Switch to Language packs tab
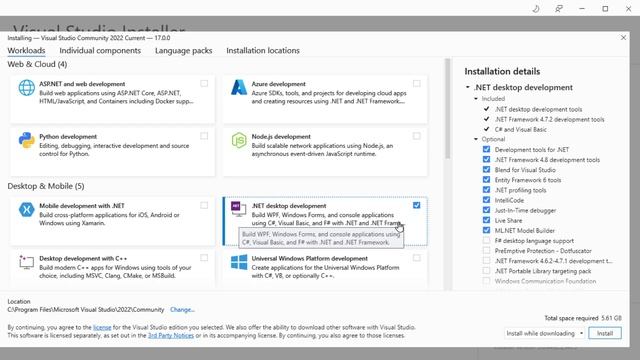Screen dimensions: 640x360 coord(184,51)
